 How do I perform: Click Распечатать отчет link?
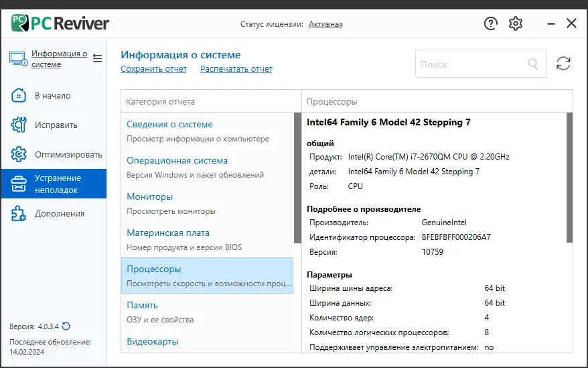(x=236, y=69)
